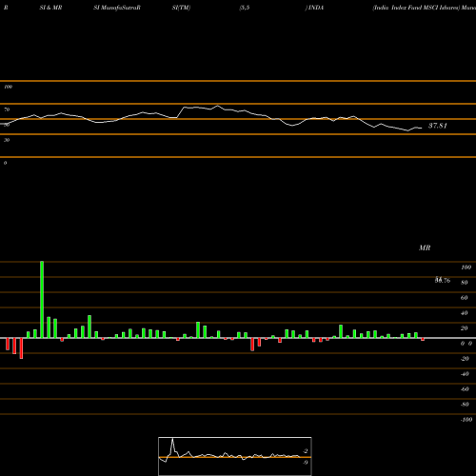
Task: Click the MR axis label -20
Action: (x=465, y=359)
